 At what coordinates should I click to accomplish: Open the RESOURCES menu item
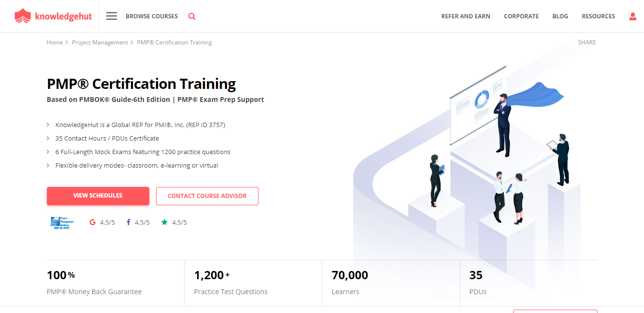(598, 16)
